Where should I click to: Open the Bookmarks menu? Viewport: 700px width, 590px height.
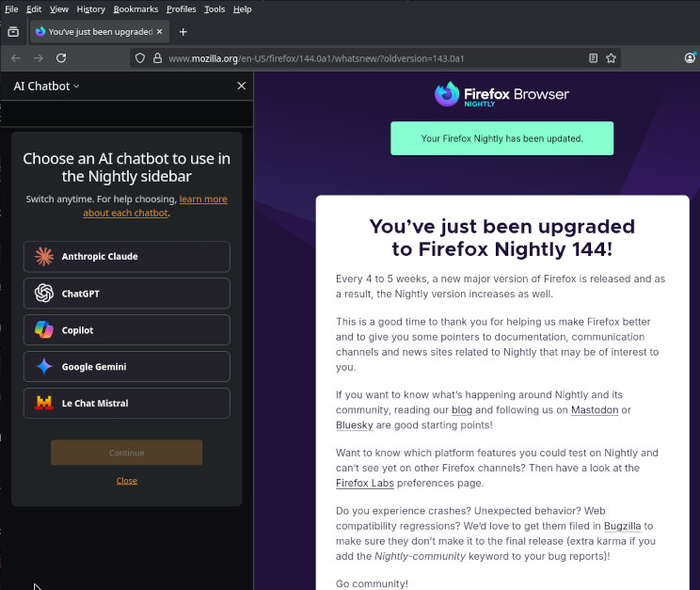(x=135, y=8)
